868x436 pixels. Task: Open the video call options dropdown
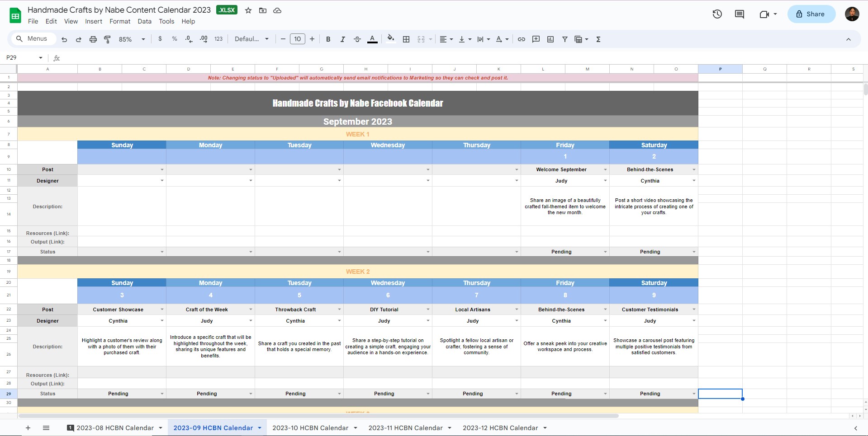tap(775, 14)
